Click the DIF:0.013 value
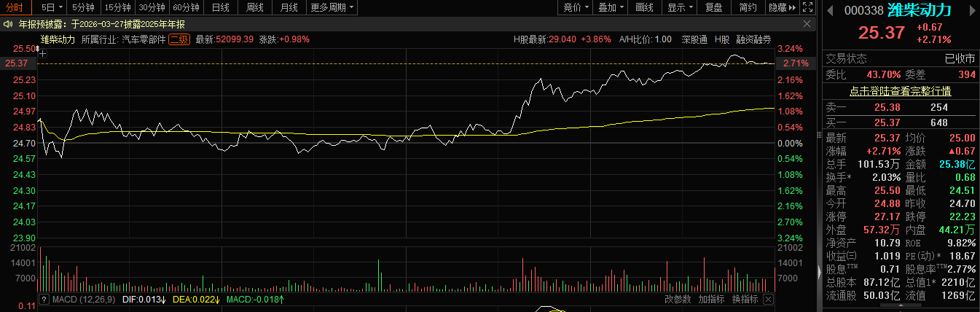This screenshot has height=312, width=980. click(144, 299)
